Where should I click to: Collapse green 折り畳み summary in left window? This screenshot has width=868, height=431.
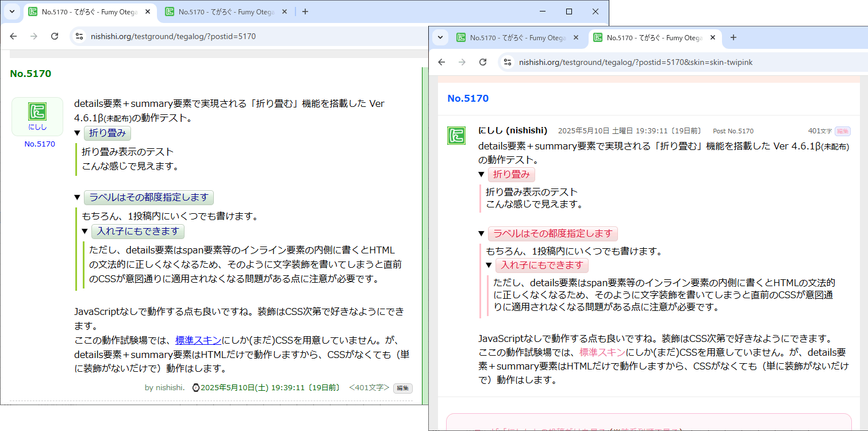[107, 133]
